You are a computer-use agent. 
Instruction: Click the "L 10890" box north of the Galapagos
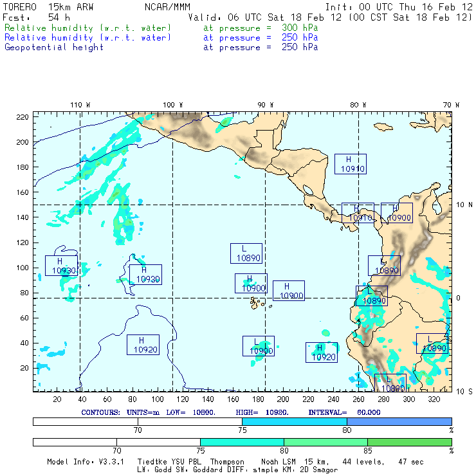[x=246, y=253]
